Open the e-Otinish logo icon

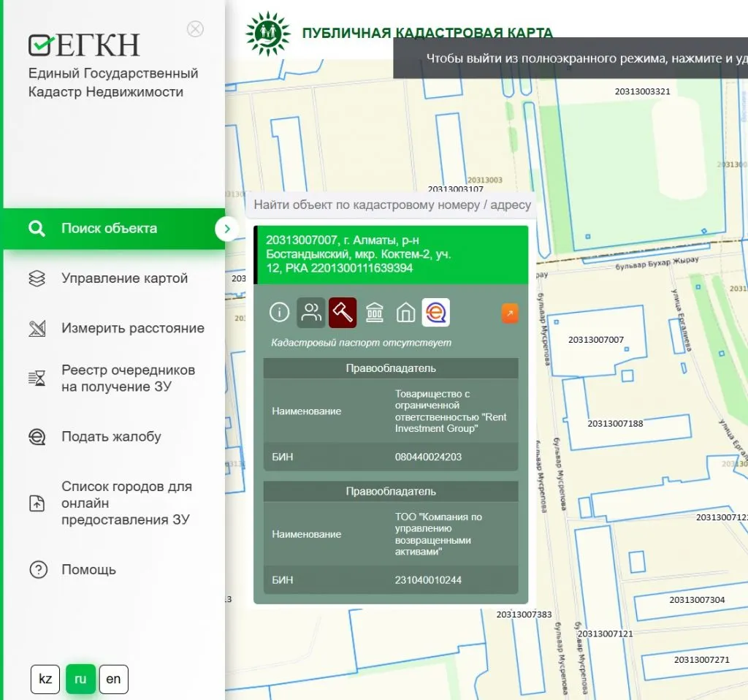point(436,313)
